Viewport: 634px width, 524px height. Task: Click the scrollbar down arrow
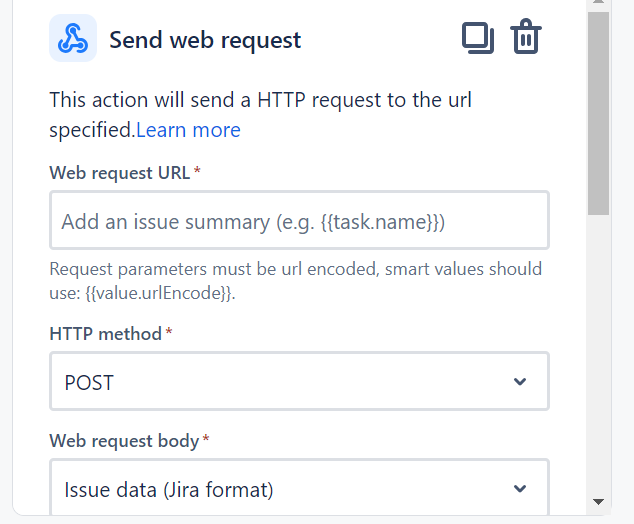(598, 502)
